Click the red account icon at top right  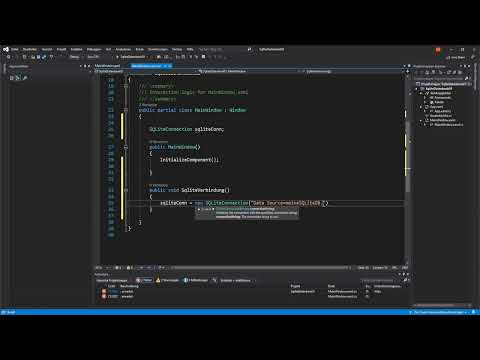438,50
